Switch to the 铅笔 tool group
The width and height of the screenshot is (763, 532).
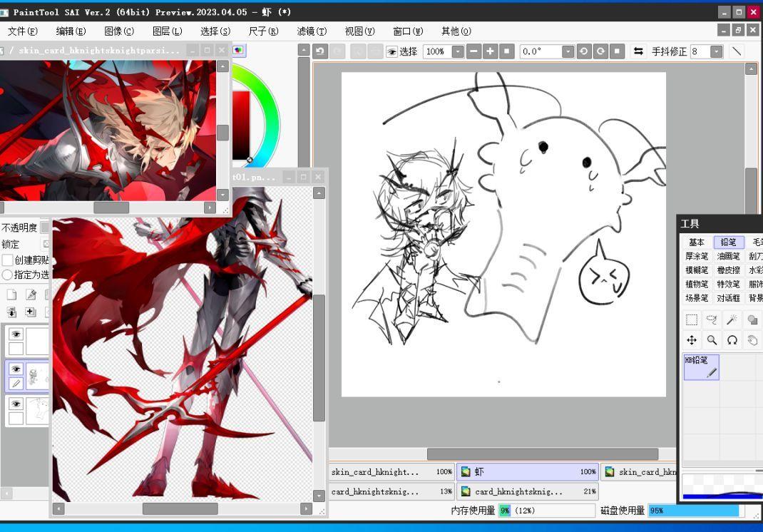tap(729, 242)
